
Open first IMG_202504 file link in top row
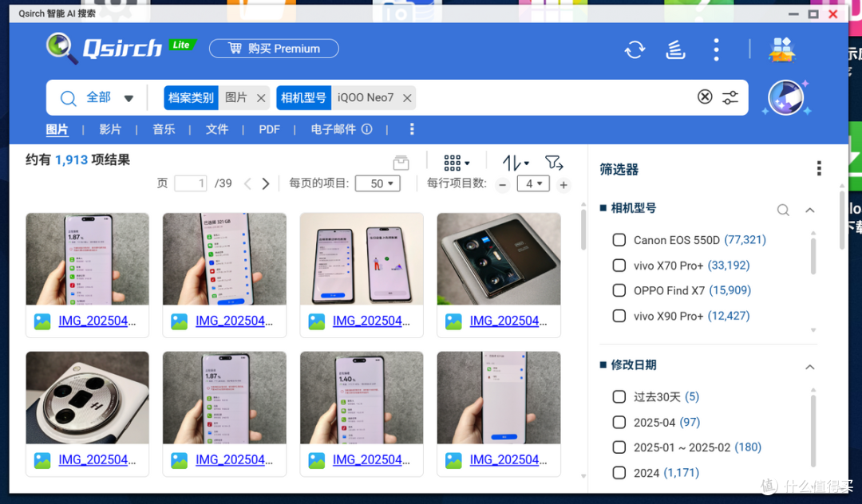[97, 321]
